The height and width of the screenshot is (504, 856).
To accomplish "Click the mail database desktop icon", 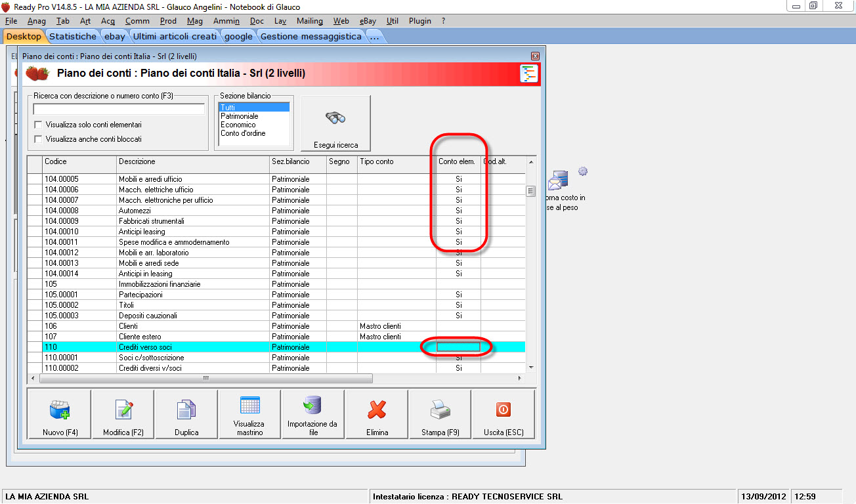I will click(x=558, y=180).
